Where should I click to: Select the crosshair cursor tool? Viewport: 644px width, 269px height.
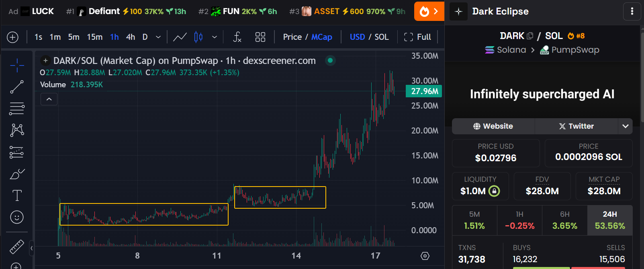[x=17, y=65]
